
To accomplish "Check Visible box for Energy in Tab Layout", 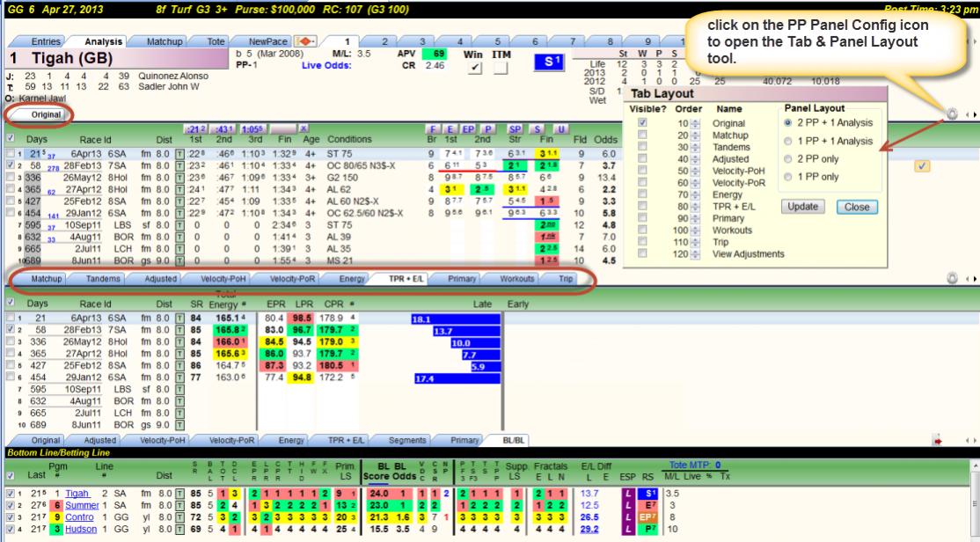I will pos(642,194).
